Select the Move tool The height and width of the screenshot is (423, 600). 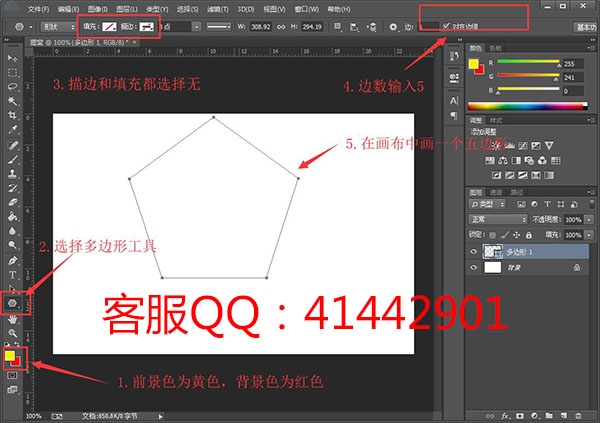pyautogui.click(x=12, y=58)
